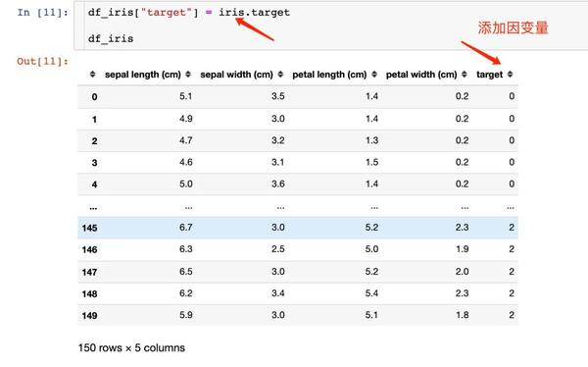Viewport: 588px width, 367px height.
Task: Place cursor on the df_iris code line
Action: pos(111,38)
